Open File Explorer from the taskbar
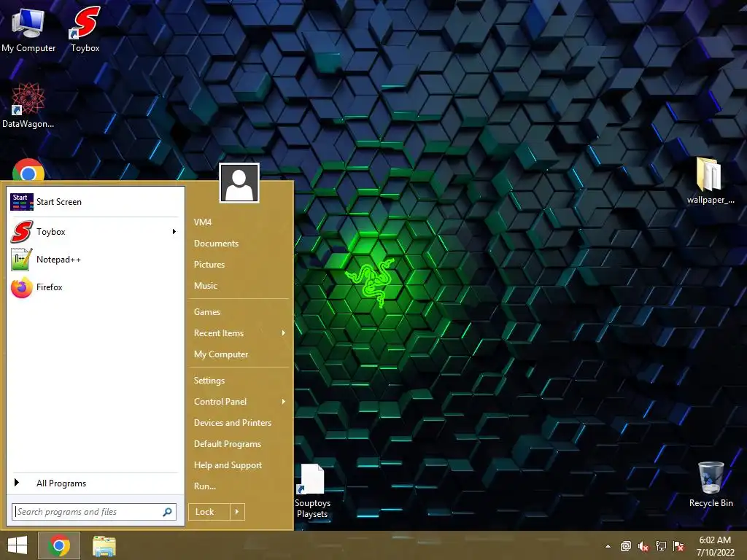Image resolution: width=747 pixels, height=560 pixels. pos(104,545)
